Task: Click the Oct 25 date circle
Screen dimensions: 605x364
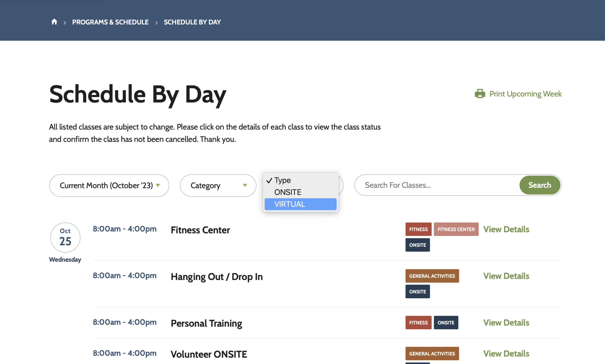Action: (65, 237)
